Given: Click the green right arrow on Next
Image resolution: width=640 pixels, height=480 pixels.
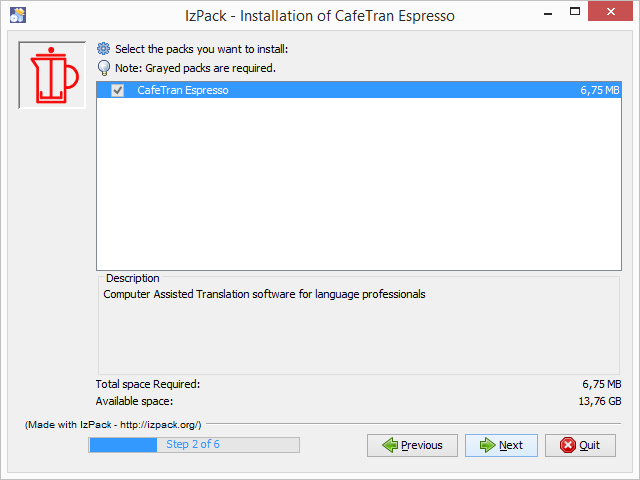Looking at the screenshot, I should pos(486,445).
